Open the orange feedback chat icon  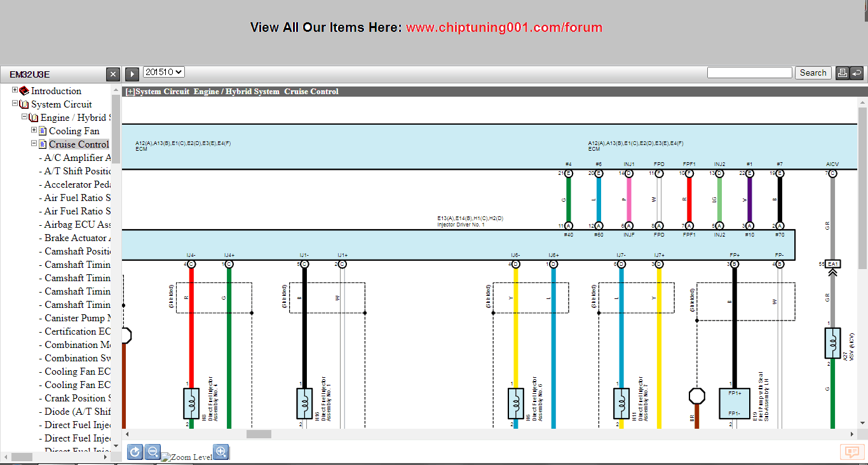click(850, 452)
